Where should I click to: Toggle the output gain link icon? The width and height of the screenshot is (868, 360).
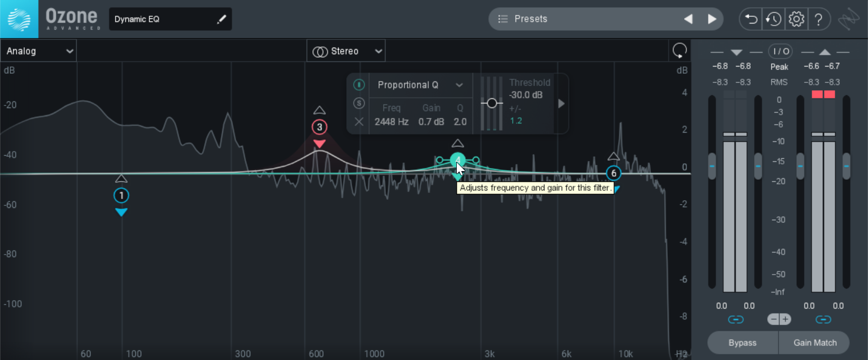pyautogui.click(x=823, y=320)
